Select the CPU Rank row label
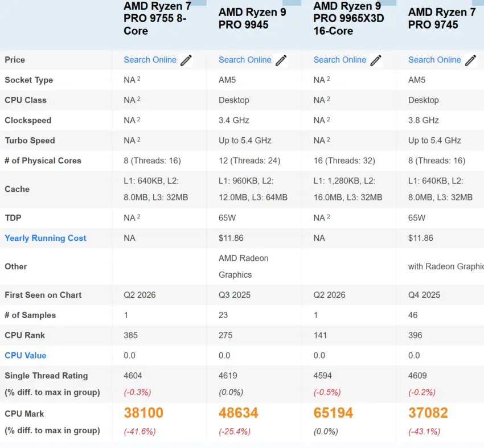Screen dimensions: 484x448 (24, 335)
